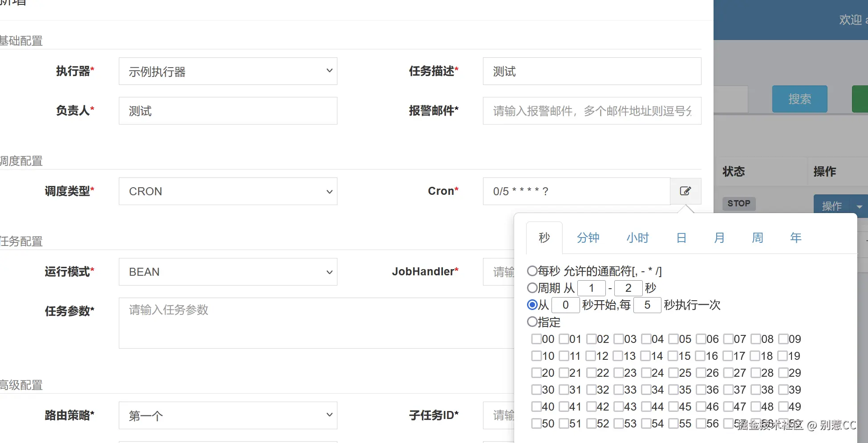The width and height of the screenshot is (868, 443).
Task: Open the 调度类型 dropdown showing CRON
Action: click(227, 191)
